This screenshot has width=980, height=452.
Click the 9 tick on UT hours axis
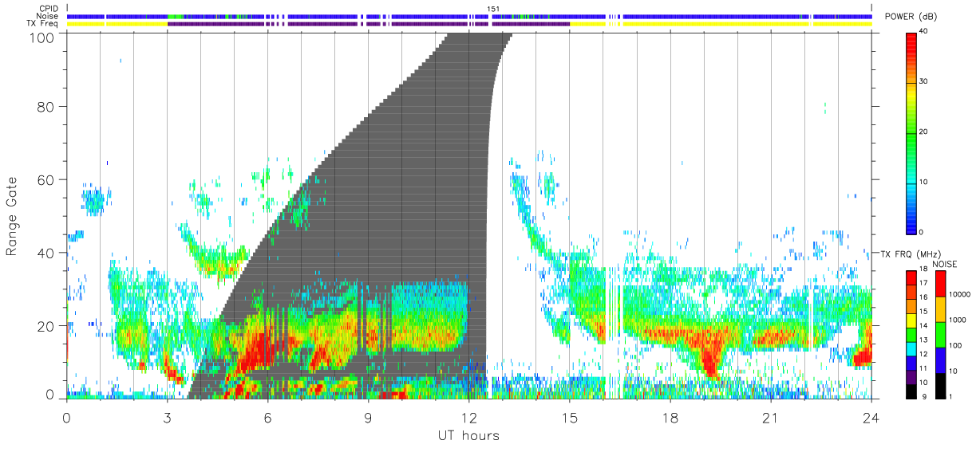click(368, 418)
